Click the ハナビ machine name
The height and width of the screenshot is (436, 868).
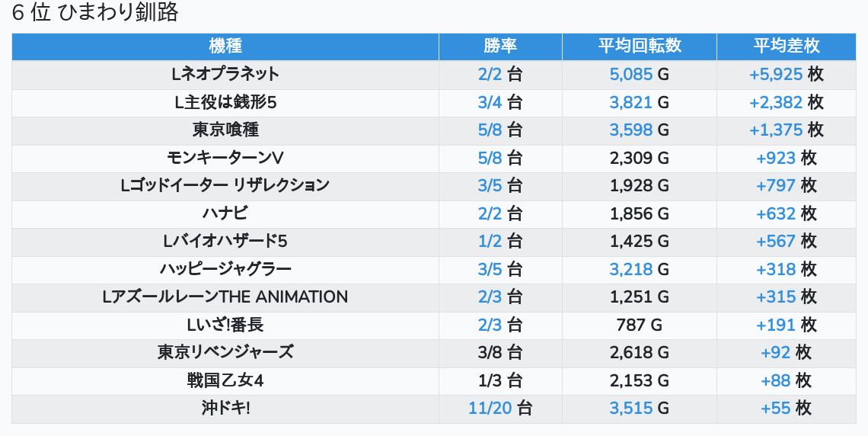pos(225,213)
